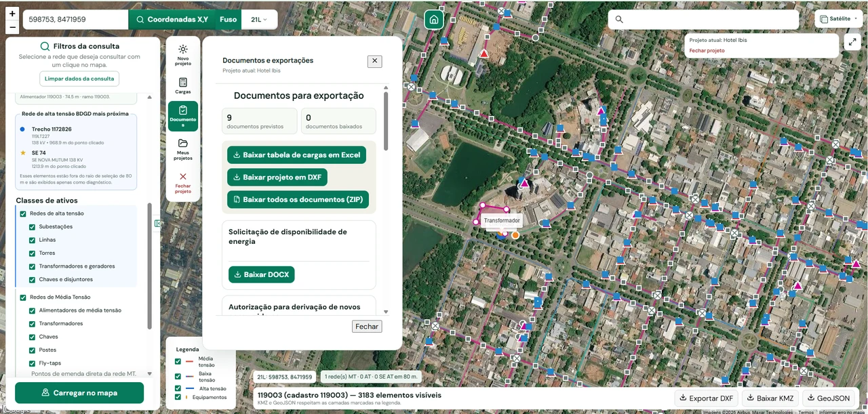Uncheck Redes de Média Tensão
Viewport: 868px width, 414px height.
point(23,297)
